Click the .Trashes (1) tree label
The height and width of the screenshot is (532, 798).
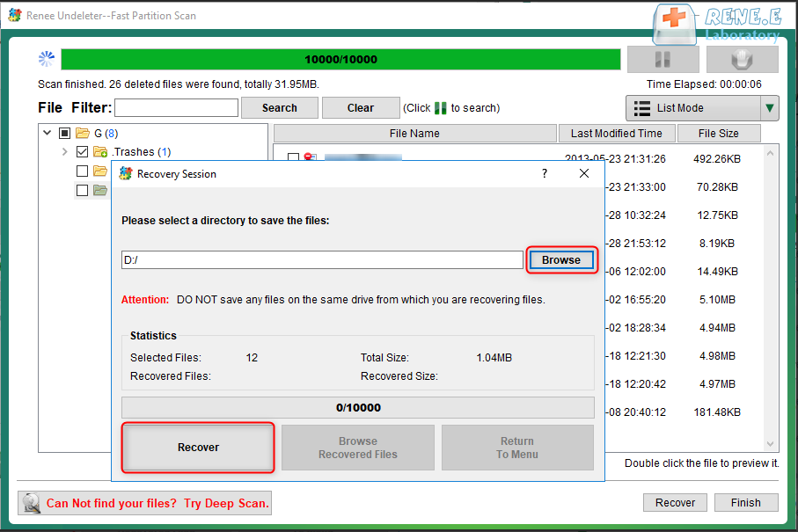tap(142, 151)
